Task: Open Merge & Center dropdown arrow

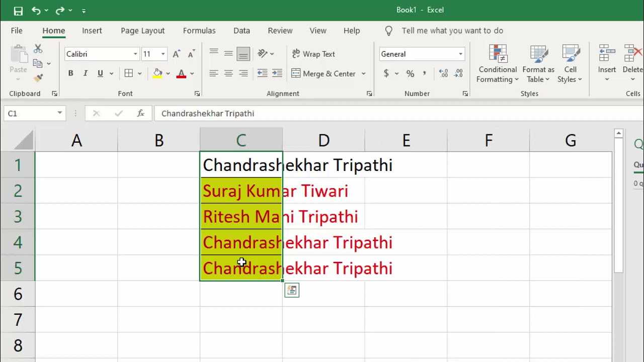Action: (x=363, y=73)
